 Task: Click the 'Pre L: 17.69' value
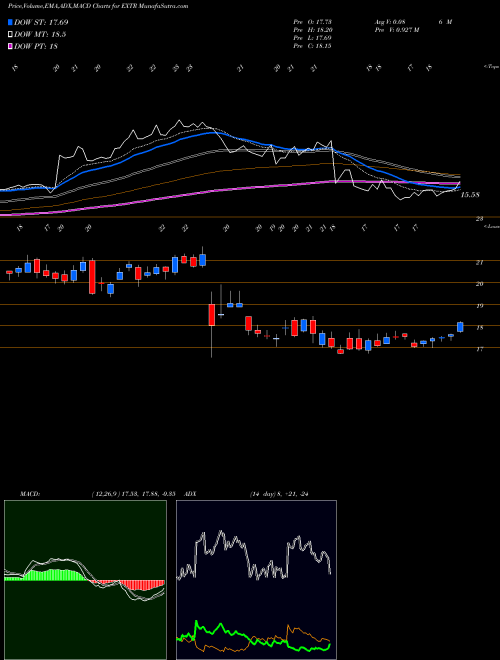(x=313, y=38)
